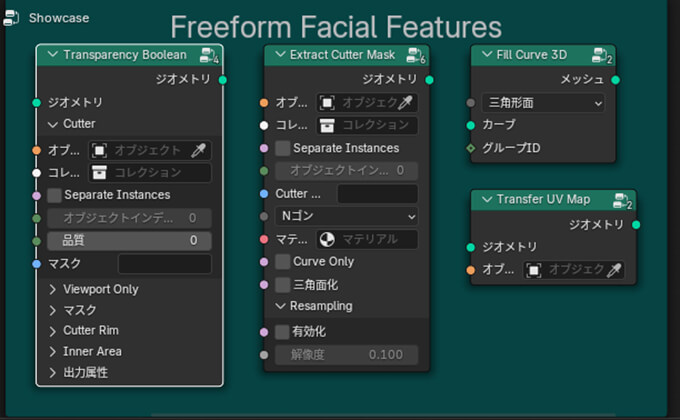Image resolution: width=680 pixels, height=420 pixels.
Task: Collapse Cutter panel in Transparency Boolean
Action: [x=53, y=125]
